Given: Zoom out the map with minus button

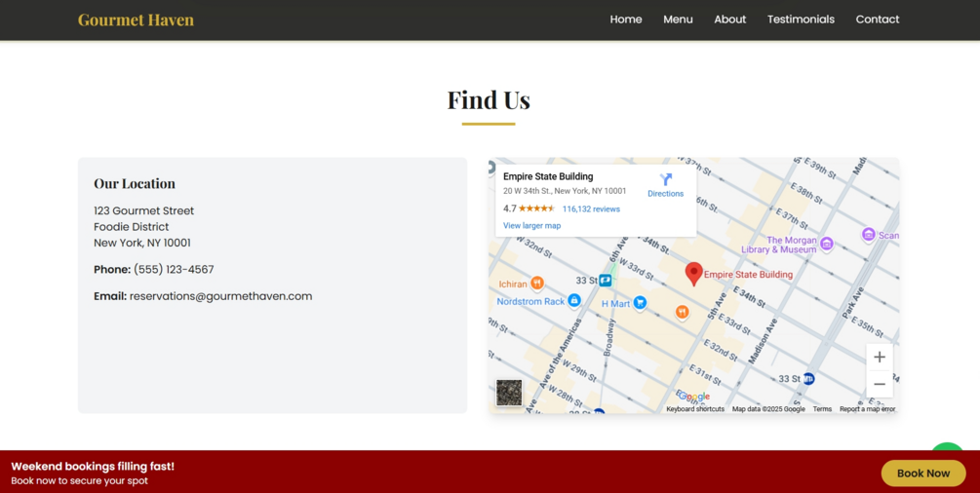Looking at the screenshot, I should (880, 384).
